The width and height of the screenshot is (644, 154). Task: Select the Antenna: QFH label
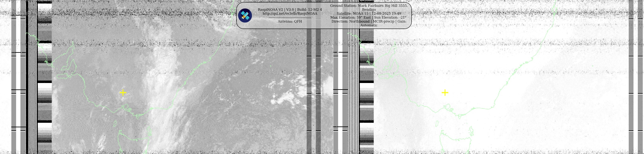[290, 21]
